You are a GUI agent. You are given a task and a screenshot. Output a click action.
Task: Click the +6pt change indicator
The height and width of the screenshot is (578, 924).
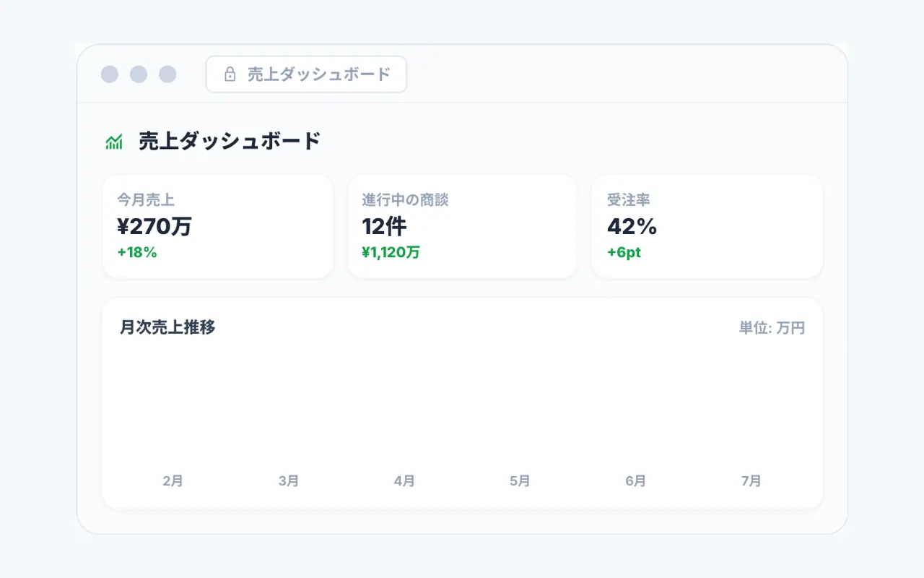coord(624,253)
